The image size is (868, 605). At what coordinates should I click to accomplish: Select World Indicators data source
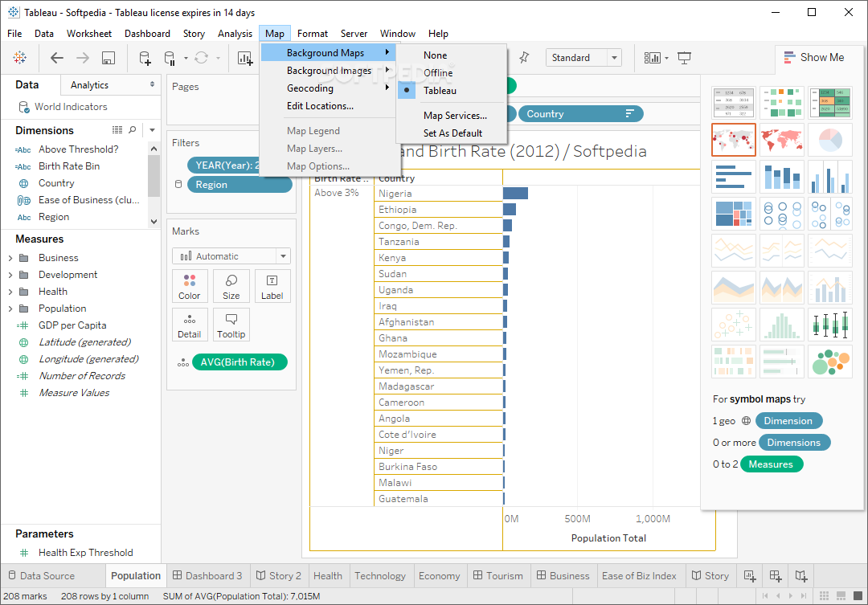click(x=71, y=107)
